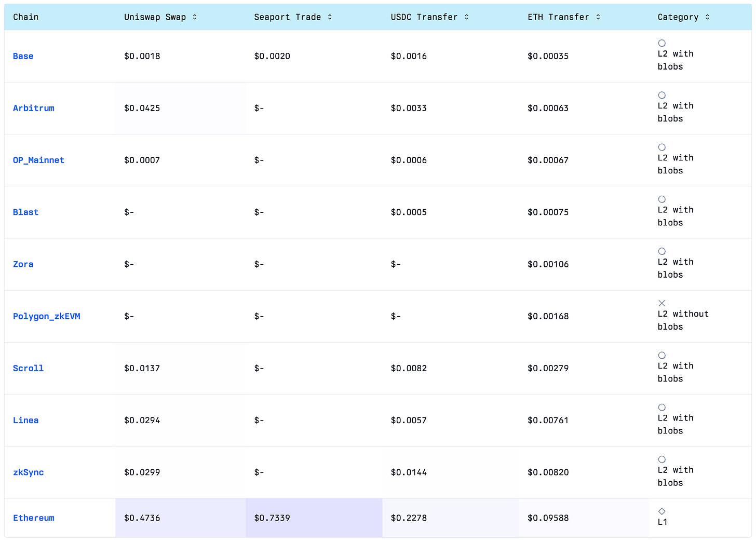This screenshot has height=543, width=756.
Task: Sort by ETH Transfer column arrows
Action: tap(598, 17)
